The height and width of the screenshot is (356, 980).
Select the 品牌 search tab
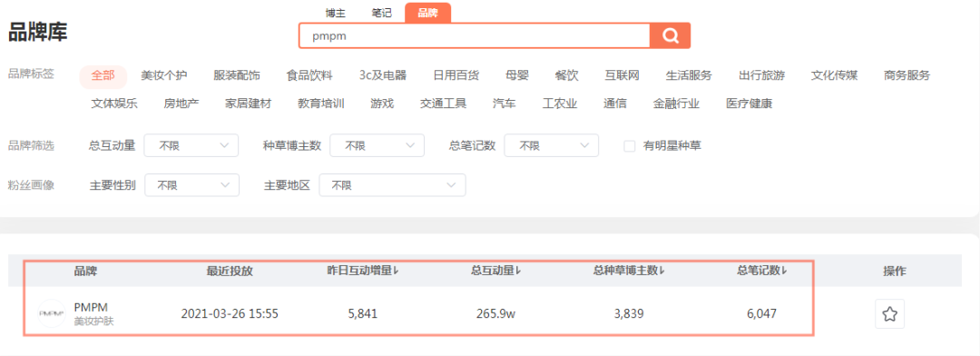[x=427, y=13]
